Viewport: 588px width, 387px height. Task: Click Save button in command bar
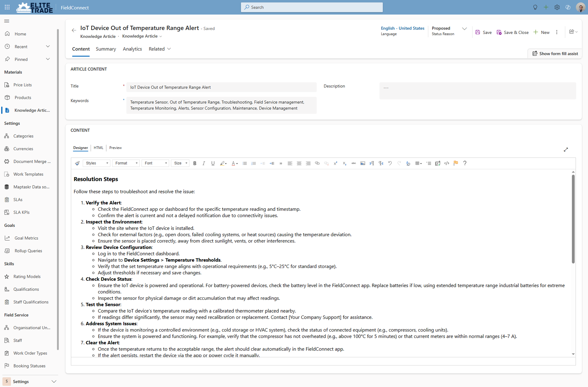click(x=484, y=32)
